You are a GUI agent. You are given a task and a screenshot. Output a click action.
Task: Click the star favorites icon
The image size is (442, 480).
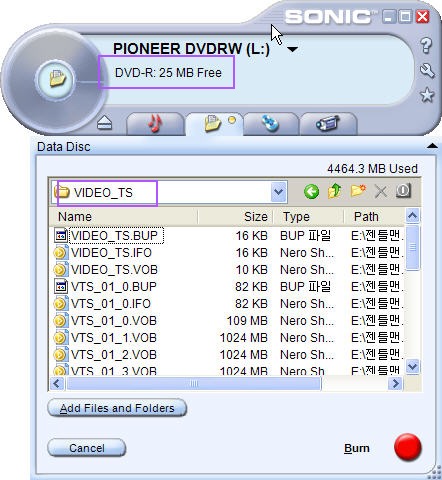pyautogui.click(x=427, y=95)
